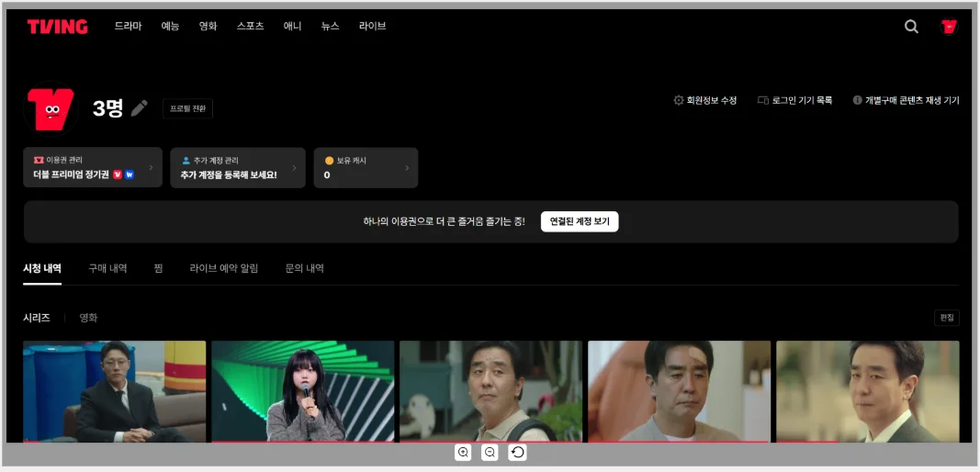The height and width of the screenshot is (472, 980).
Task: Click the large red profile avatar
Action: pos(51,108)
